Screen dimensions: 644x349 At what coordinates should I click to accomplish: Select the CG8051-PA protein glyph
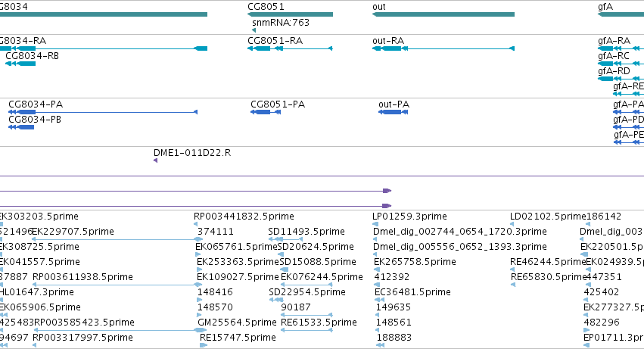(266, 112)
